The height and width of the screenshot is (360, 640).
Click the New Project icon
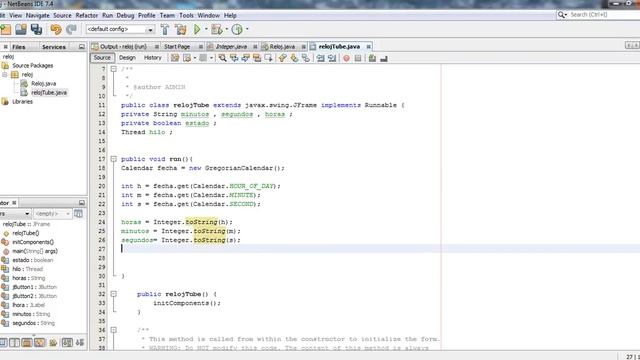pyautogui.click(x=6, y=29)
